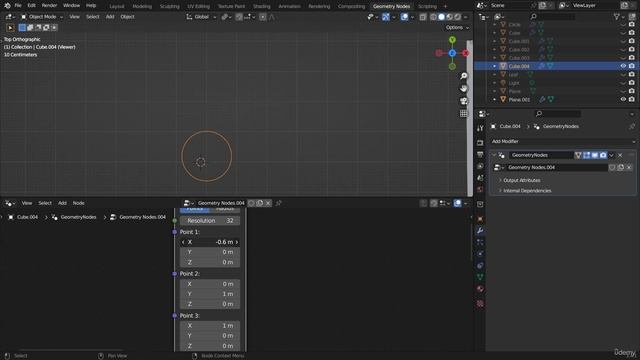Adjust the Resolution 32 field
The image size is (640, 360).
[210, 220]
